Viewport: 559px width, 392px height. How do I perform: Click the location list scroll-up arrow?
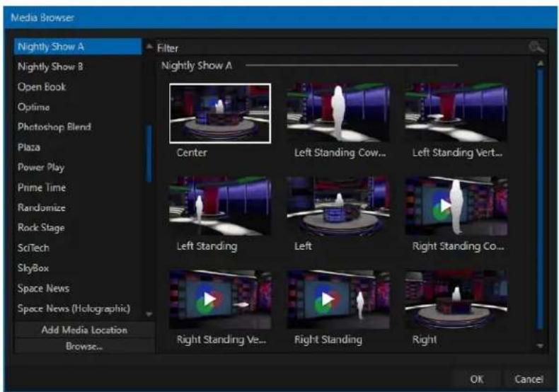coord(149,46)
